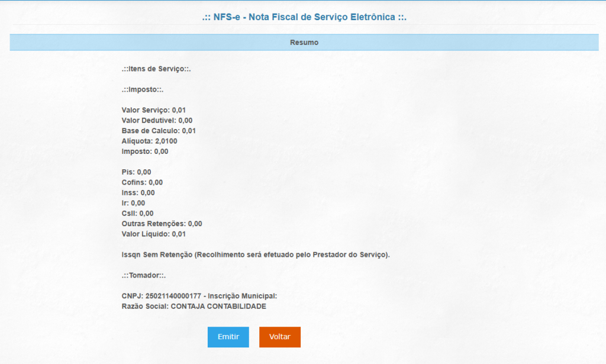This screenshot has width=606, height=364.
Task: Select the Itens de Serviço heading
Action: click(x=156, y=69)
